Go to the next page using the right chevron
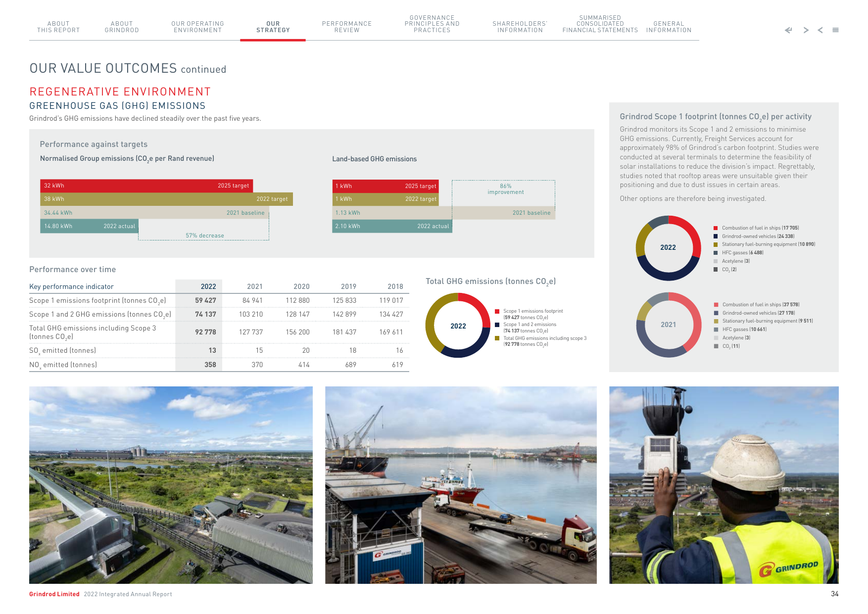The image size is (868, 614). coord(806,30)
